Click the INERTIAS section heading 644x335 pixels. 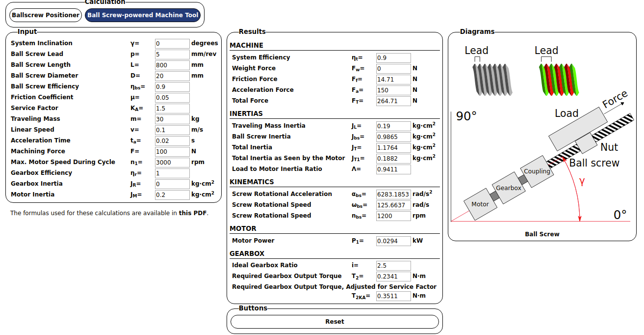click(246, 113)
